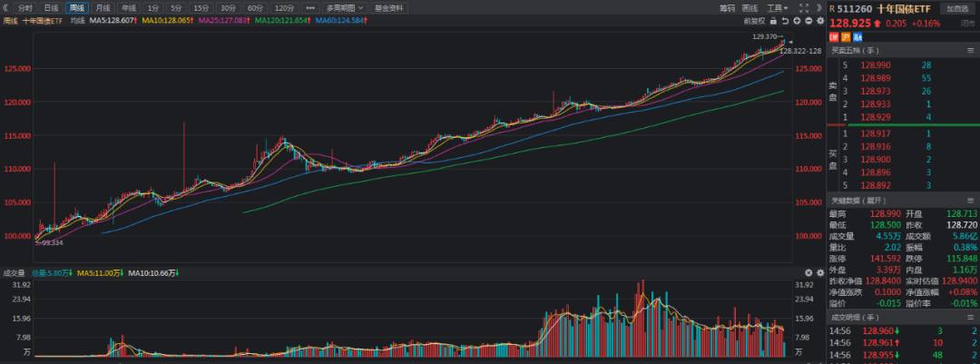Click trade detail row price 128.961
Screen dimensions: 980x364
click(878, 343)
